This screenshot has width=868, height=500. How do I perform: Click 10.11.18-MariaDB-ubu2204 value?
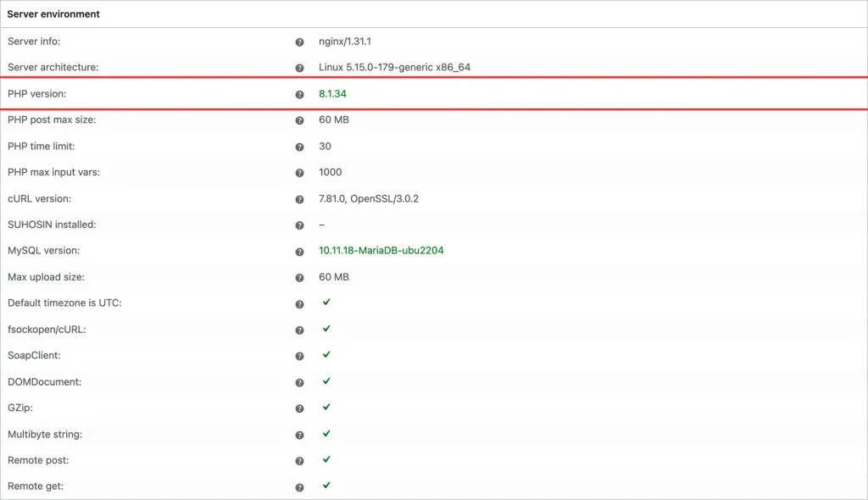click(x=381, y=251)
